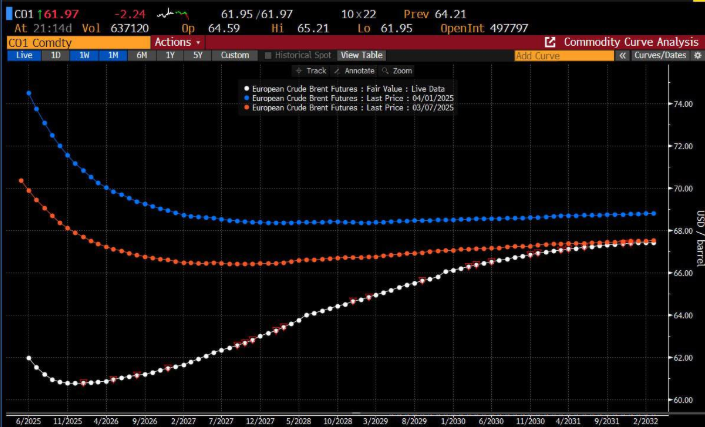Click the red 03/07/2025 legend color dot
Screen dimensions: 705x427
click(246, 107)
